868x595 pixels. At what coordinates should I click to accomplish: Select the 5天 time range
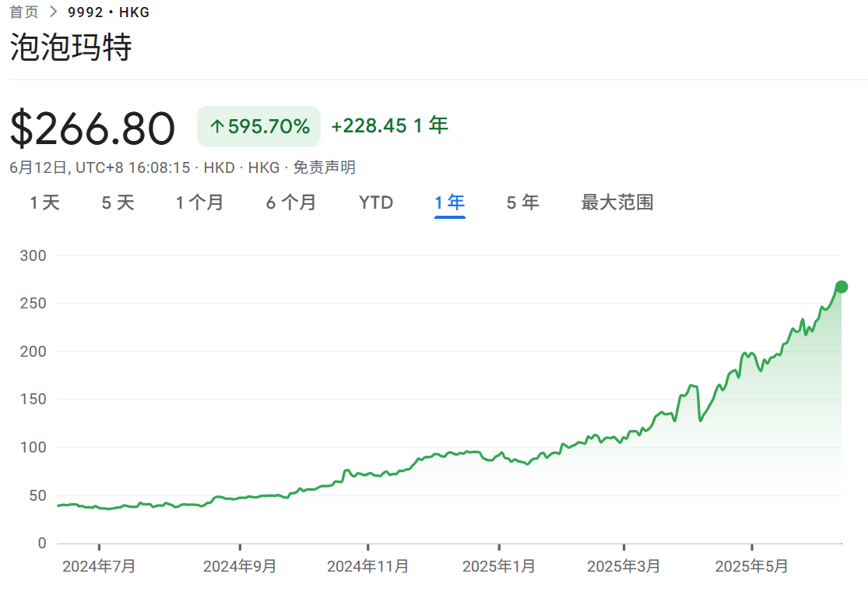[118, 203]
